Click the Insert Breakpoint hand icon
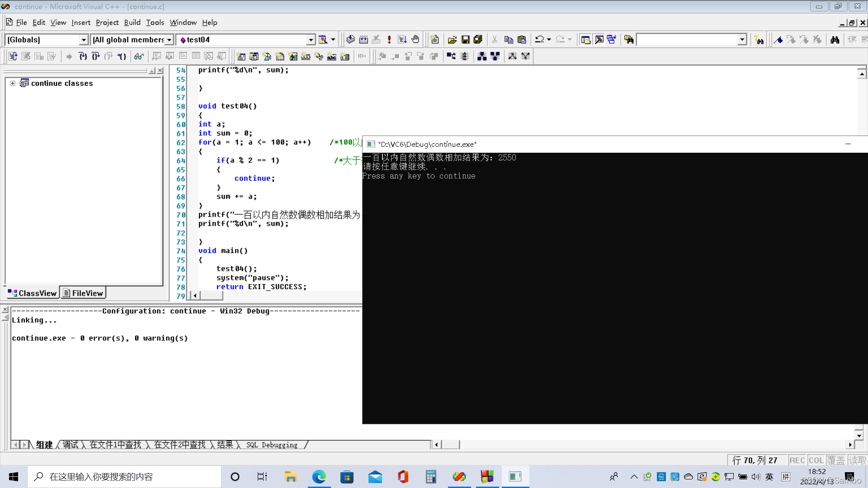 point(415,40)
